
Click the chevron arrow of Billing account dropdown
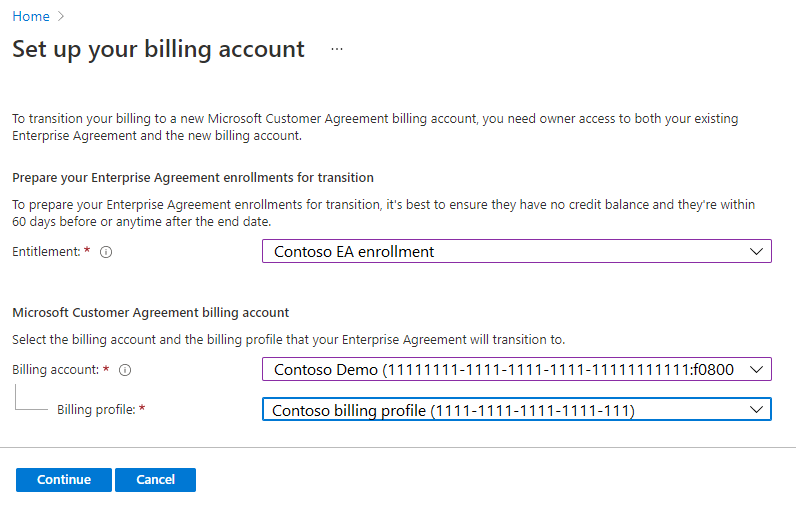click(757, 370)
